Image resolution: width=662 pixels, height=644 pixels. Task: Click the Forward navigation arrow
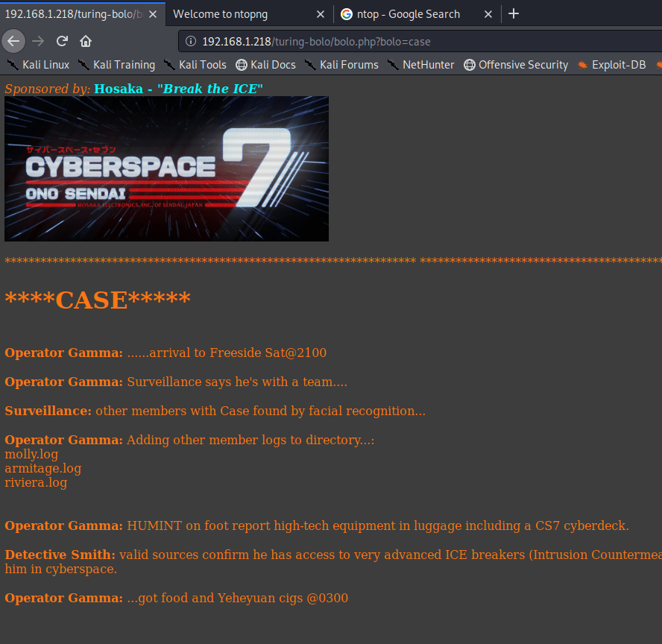click(x=38, y=41)
